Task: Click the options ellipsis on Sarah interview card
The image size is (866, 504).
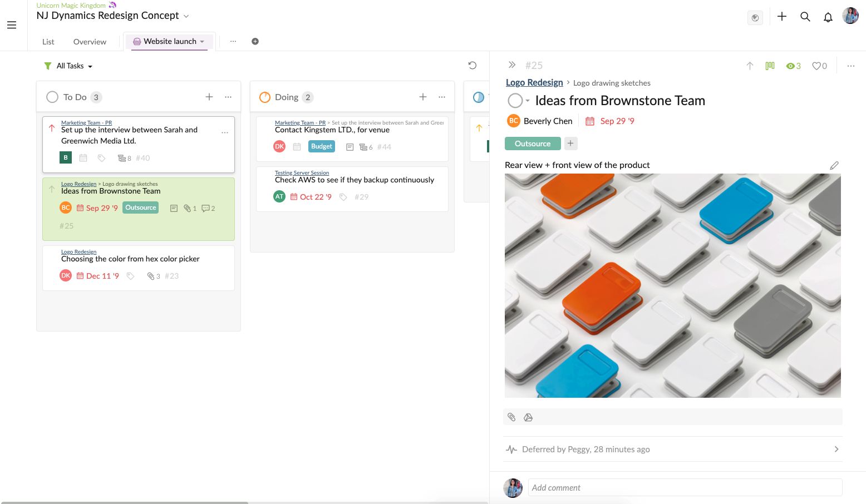Action: coord(225,133)
